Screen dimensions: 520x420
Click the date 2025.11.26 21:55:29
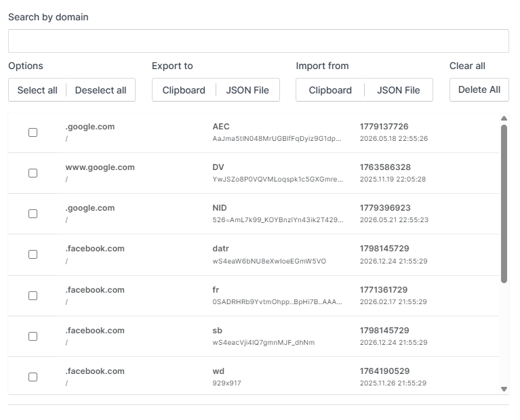click(393, 383)
